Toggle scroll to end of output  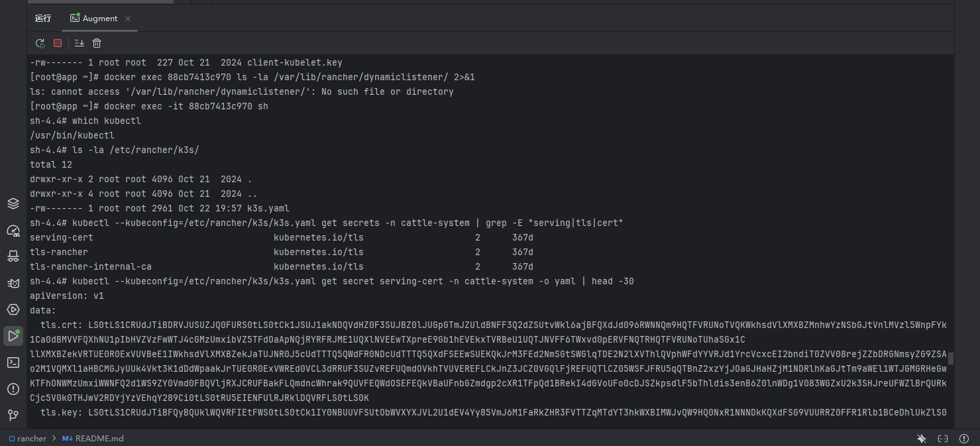(x=80, y=43)
